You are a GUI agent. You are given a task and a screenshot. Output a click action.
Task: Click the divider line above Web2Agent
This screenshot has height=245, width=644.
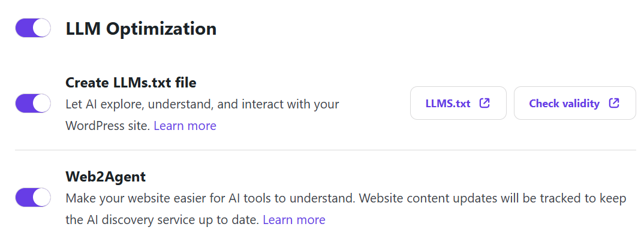click(x=325, y=150)
